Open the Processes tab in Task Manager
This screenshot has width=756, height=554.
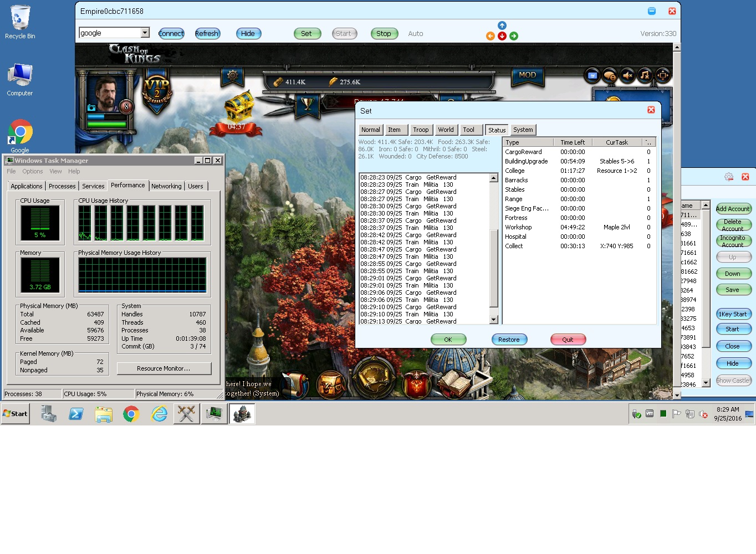pyautogui.click(x=62, y=186)
